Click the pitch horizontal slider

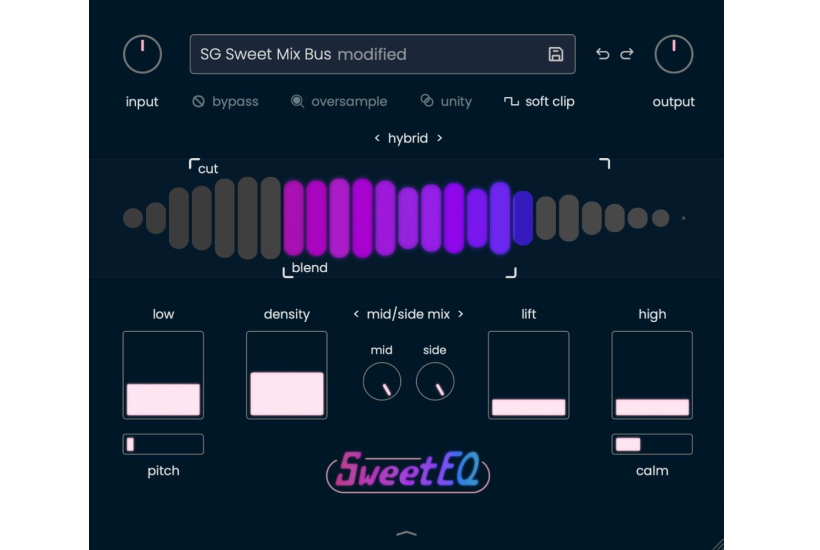(163, 444)
